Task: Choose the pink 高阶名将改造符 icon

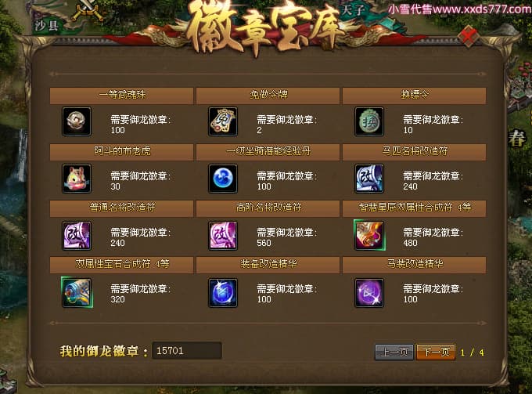Action: click(x=223, y=235)
